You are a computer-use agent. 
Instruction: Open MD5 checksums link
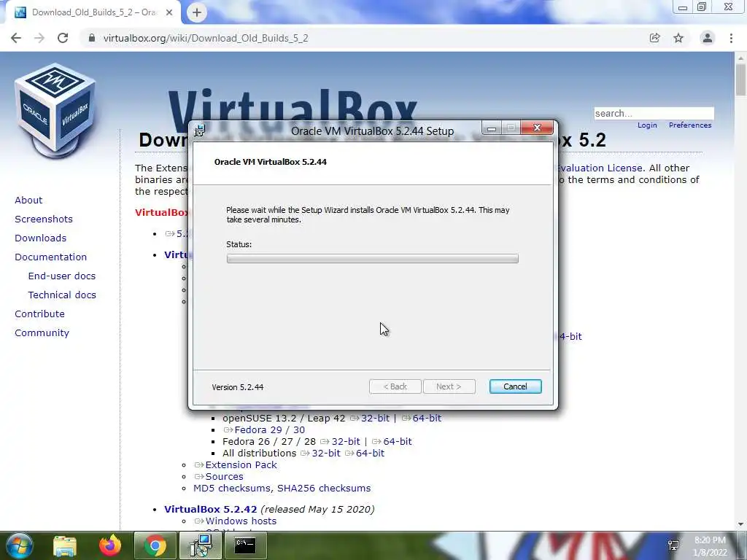click(233, 488)
